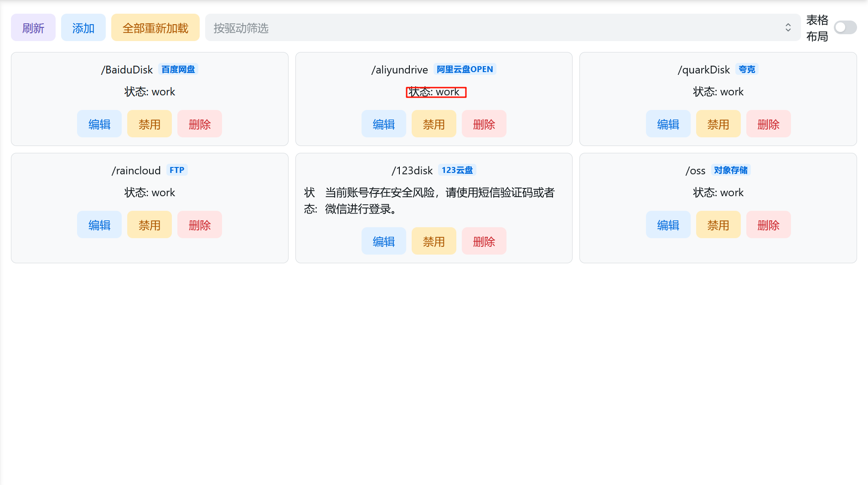Click the 对象存储 driver badge
Image resolution: width=868 pixels, height=485 pixels.
[x=731, y=170]
